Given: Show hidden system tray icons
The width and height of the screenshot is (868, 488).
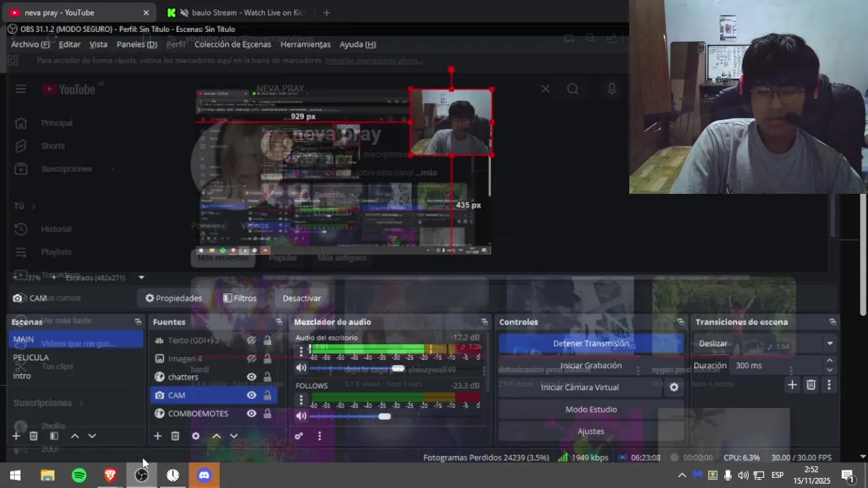Looking at the screenshot, I should [682, 475].
